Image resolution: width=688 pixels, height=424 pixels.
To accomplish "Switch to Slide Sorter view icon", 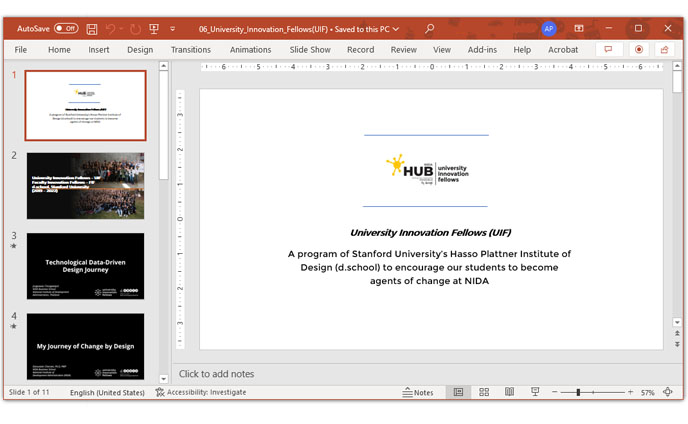I will click(x=484, y=392).
